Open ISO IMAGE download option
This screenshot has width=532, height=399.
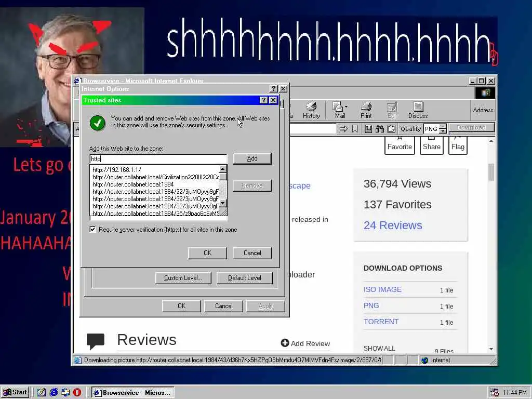coord(382,289)
